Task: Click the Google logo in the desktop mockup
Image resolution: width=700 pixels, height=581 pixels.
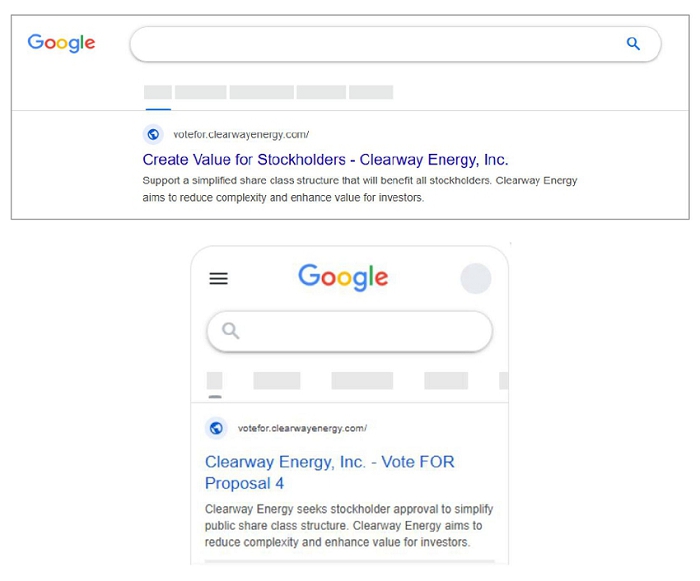Action: 61,43
